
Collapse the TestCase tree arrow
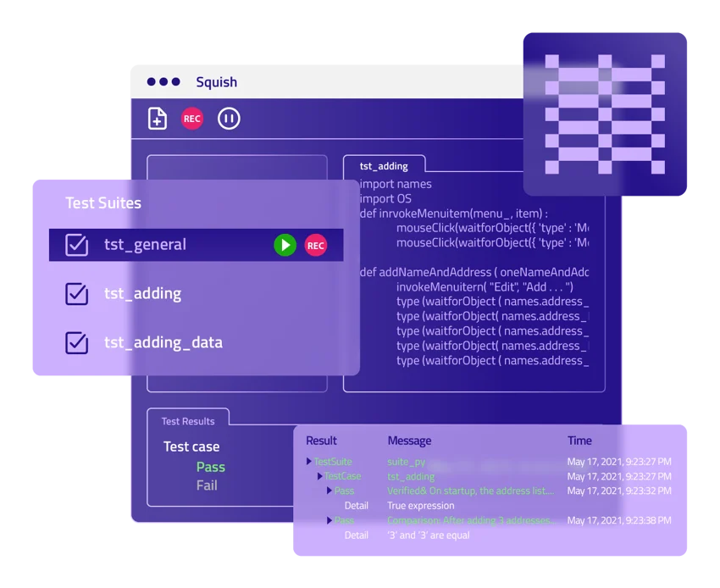[319, 476]
